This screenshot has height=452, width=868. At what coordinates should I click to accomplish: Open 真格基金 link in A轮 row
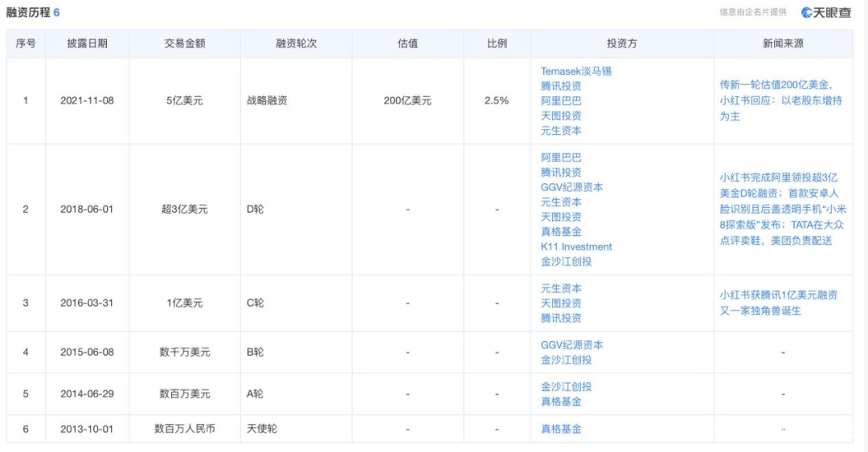561,401
